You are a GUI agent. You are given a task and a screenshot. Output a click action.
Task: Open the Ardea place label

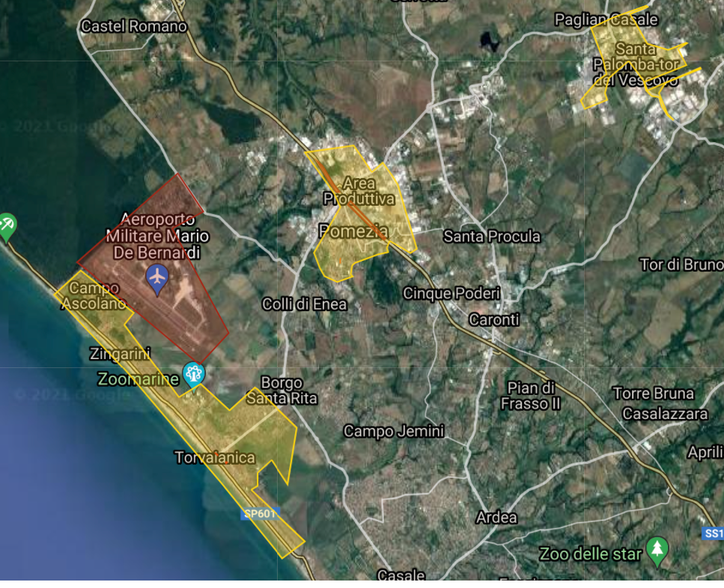coord(496,517)
